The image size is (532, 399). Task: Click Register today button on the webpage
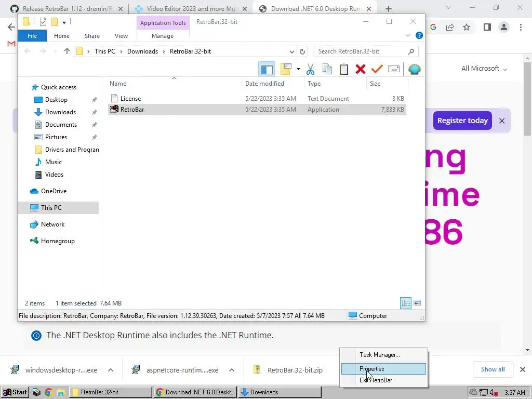coord(462,121)
